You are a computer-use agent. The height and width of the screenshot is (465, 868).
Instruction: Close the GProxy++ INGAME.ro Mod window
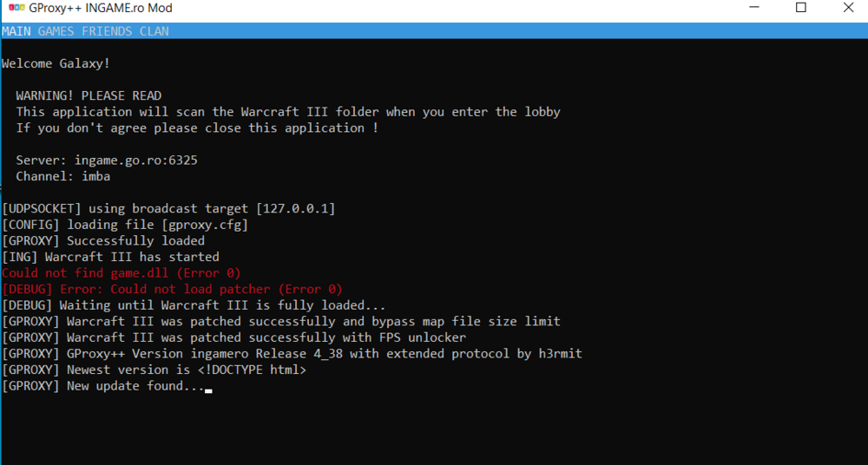click(848, 9)
